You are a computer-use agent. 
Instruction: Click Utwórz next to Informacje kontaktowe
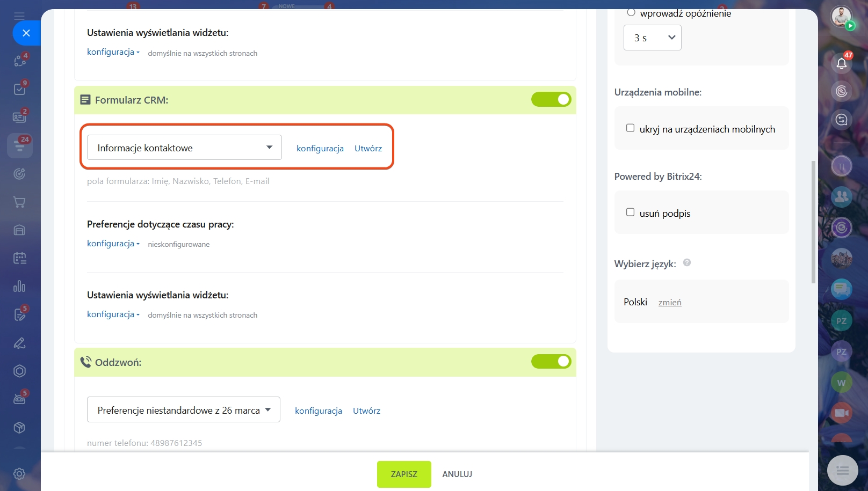pyautogui.click(x=368, y=148)
